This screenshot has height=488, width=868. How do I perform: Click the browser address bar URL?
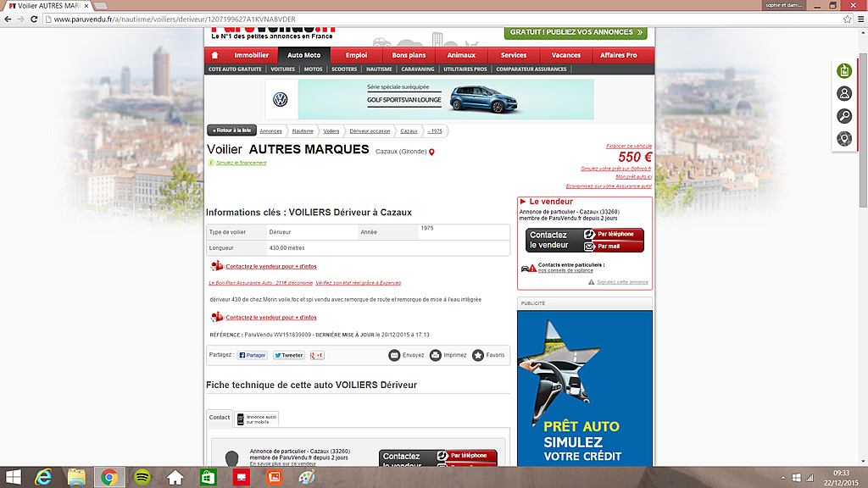(x=175, y=19)
